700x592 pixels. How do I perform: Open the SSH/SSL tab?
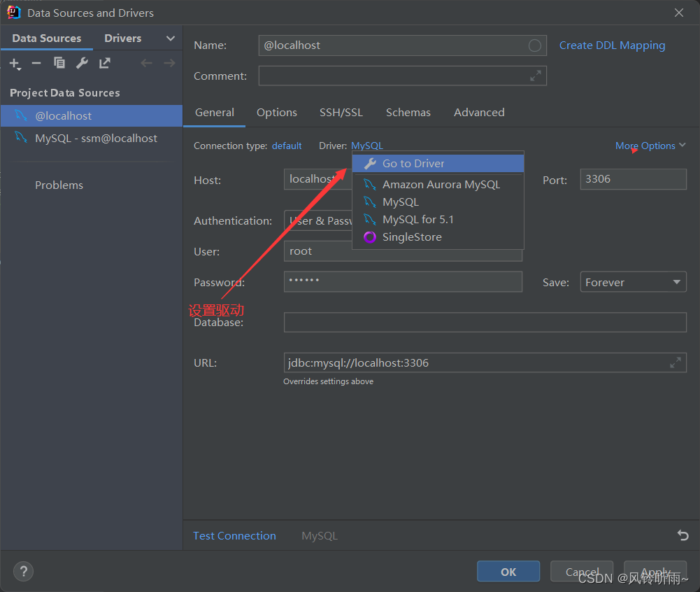click(x=341, y=112)
